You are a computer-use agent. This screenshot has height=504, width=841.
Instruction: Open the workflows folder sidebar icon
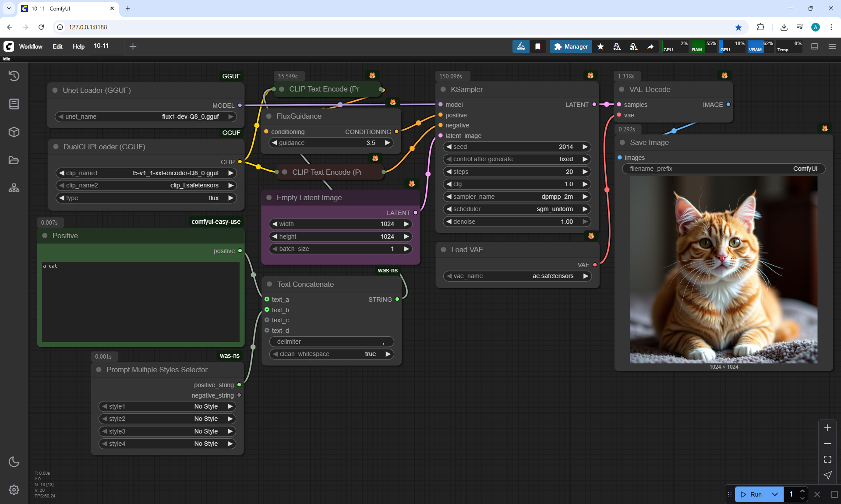tap(14, 160)
